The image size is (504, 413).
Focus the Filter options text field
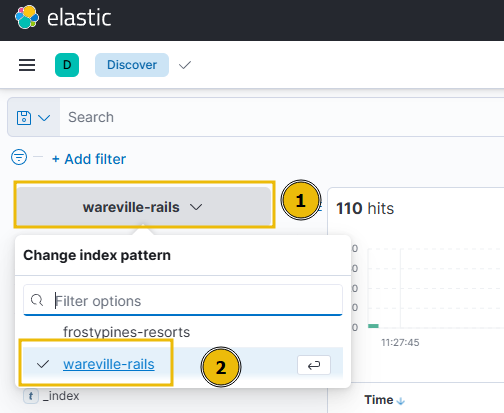[x=183, y=301]
